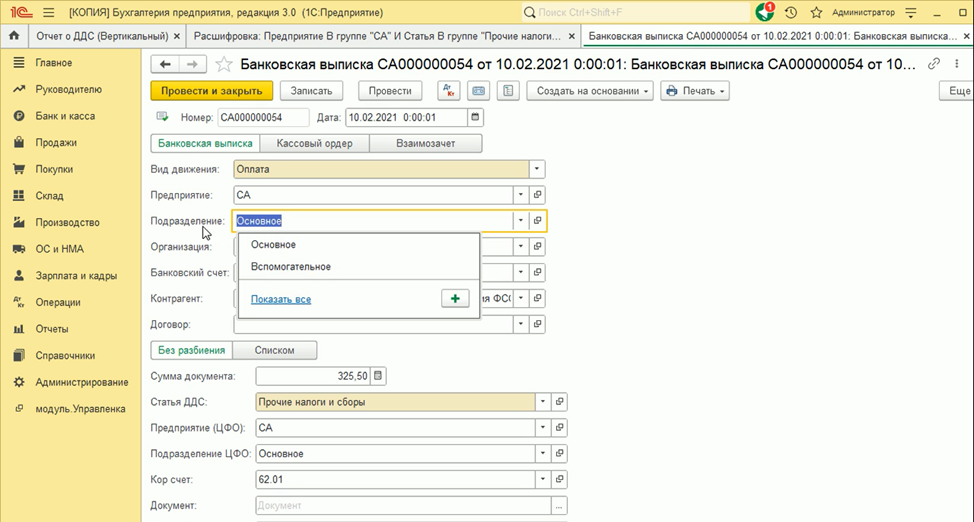Open Подразделение record with open-form icon
974x522 pixels.
(x=537, y=221)
